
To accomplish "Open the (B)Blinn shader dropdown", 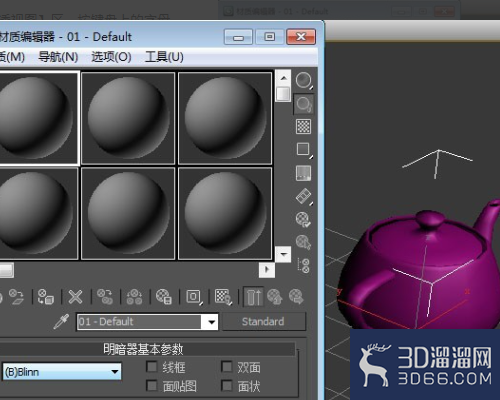I will [62, 372].
